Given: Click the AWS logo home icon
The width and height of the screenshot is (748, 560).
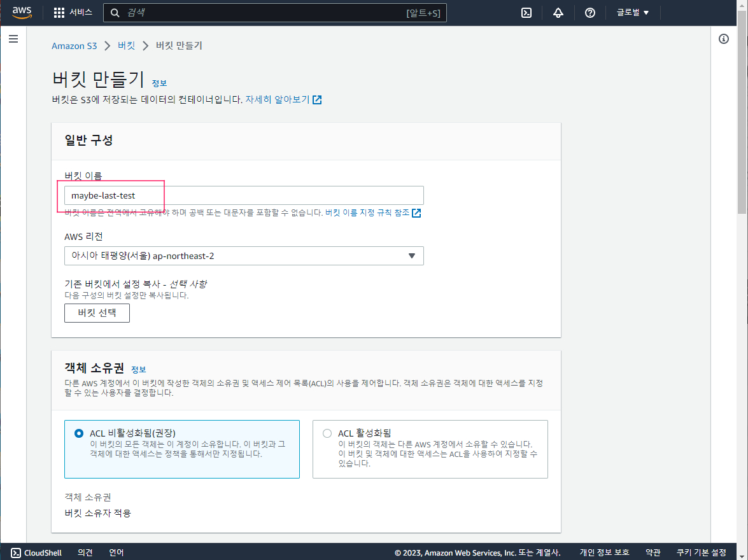Looking at the screenshot, I should 22,13.
